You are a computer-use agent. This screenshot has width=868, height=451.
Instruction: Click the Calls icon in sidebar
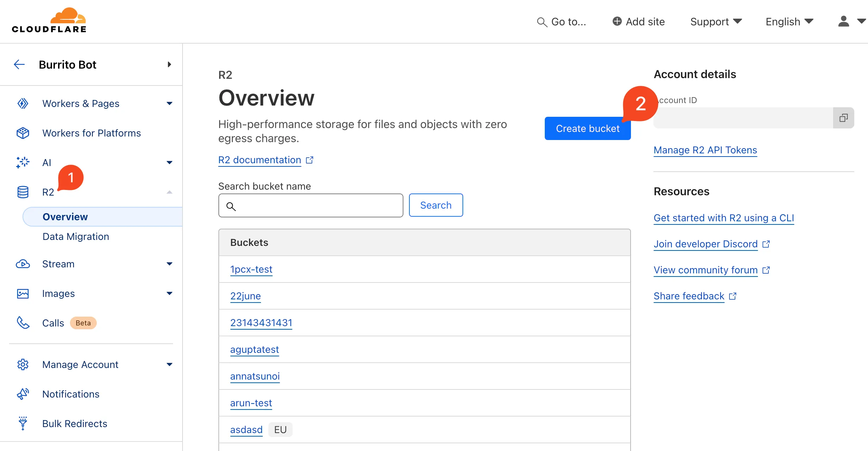(x=23, y=322)
